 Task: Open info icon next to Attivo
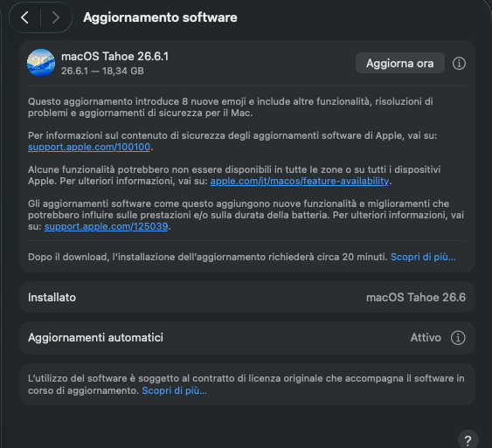coord(458,338)
